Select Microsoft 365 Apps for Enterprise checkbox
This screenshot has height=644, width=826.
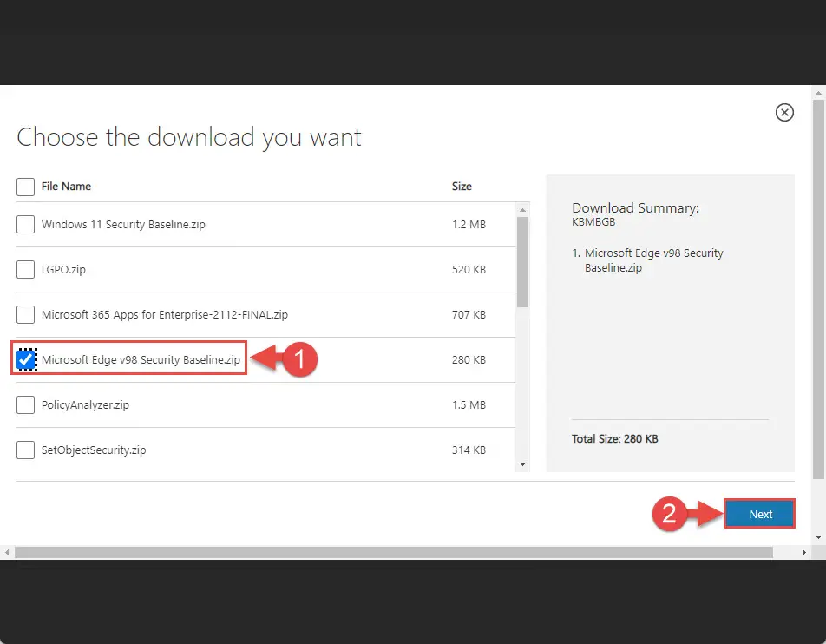25,314
